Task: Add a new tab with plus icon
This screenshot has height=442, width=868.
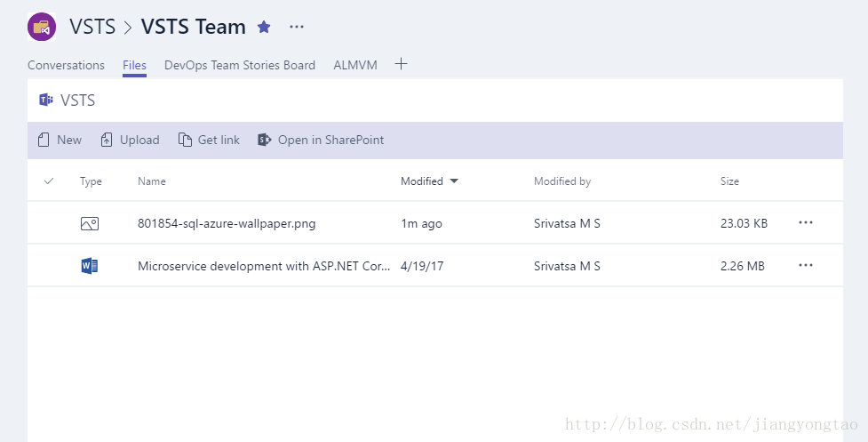Action: pyautogui.click(x=402, y=64)
